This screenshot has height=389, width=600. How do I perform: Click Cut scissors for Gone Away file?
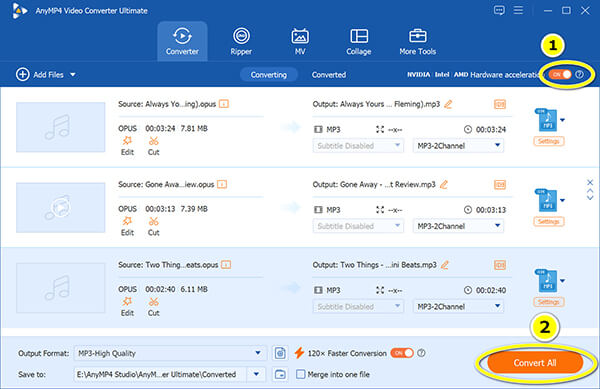[x=153, y=226]
